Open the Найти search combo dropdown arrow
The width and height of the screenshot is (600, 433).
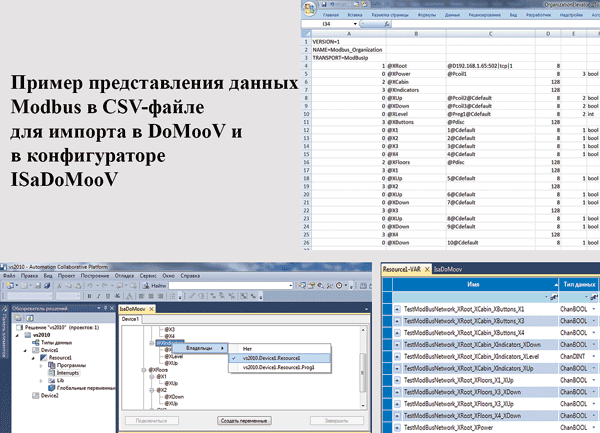click(x=290, y=285)
